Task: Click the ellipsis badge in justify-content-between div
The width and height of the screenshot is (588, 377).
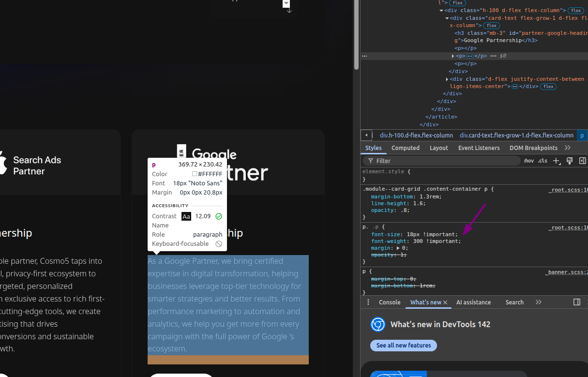Action: click(x=515, y=87)
